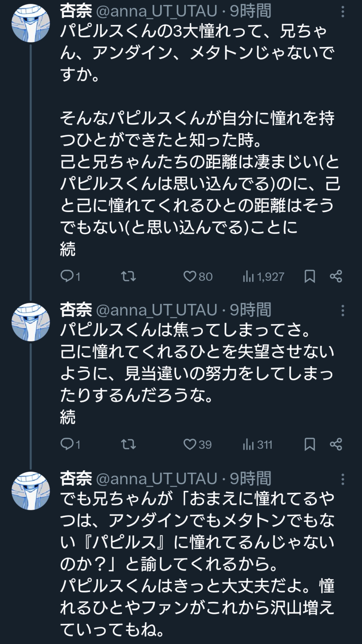Image resolution: width=362 pixels, height=644 pixels.
Task: Open @anna_UT_UTAU handle on first tweet
Action: click(157, 12)
